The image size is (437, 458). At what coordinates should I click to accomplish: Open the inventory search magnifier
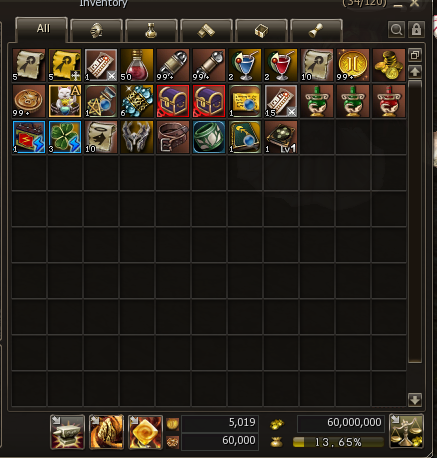(397, 30)
